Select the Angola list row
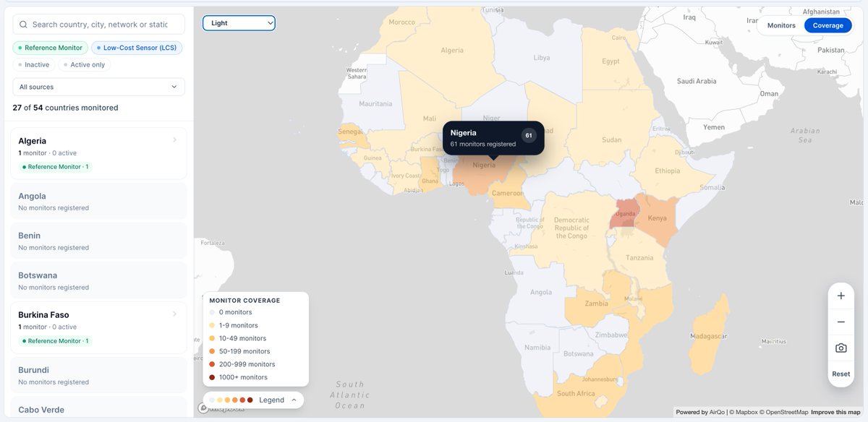This screenshot has height=422, width=868. point(98,202)
